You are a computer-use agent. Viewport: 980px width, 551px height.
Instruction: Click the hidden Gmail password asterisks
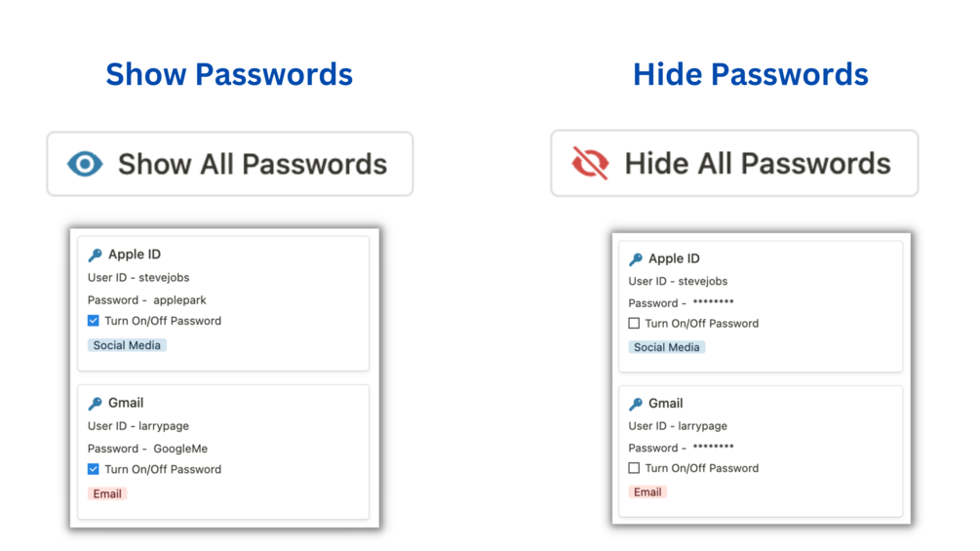click(x=713, y=448)
